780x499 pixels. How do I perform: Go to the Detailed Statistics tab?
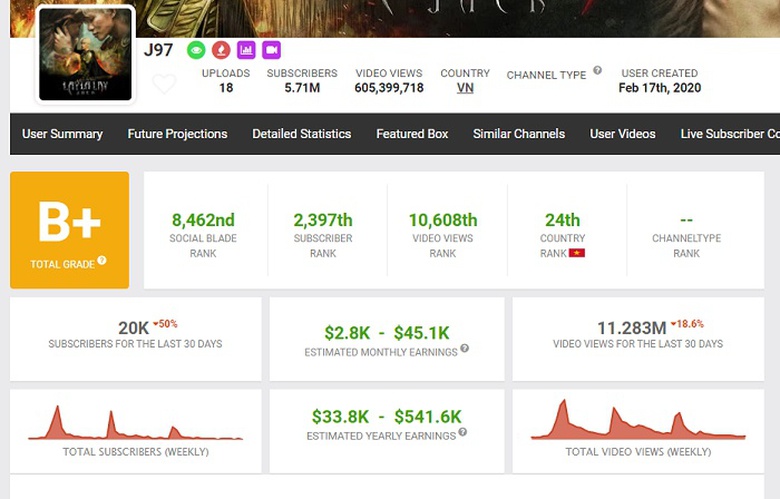pyautogui.click(x=301, y=134)
